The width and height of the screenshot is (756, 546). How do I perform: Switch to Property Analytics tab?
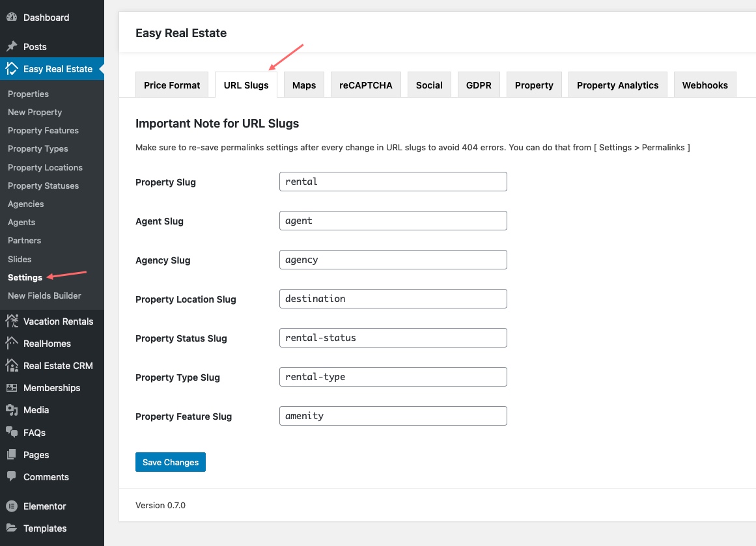(617, 85)
